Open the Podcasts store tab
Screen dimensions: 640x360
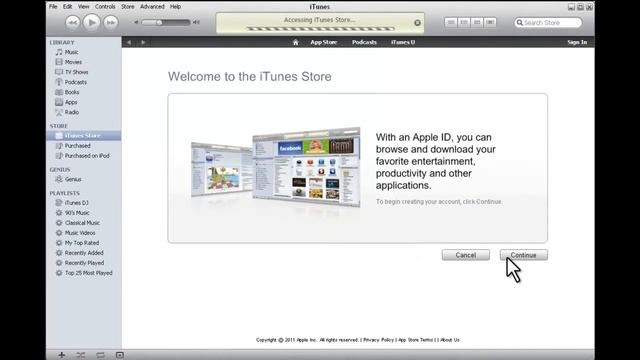click(364, 42)
